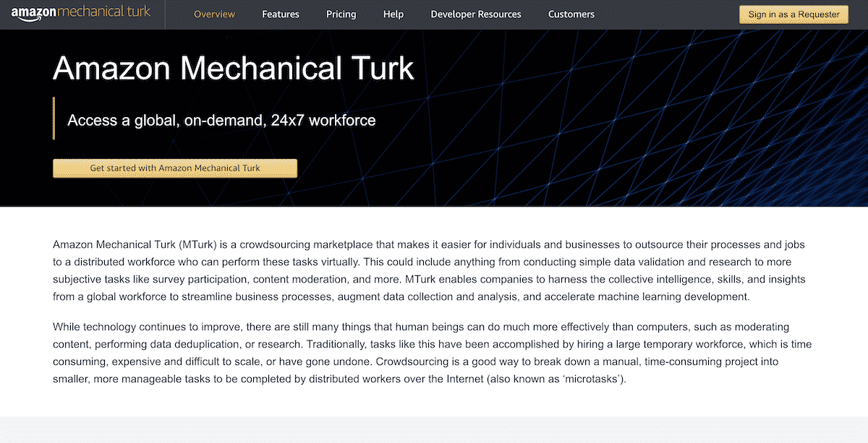Go to the Features page

[x=281, y=14]
